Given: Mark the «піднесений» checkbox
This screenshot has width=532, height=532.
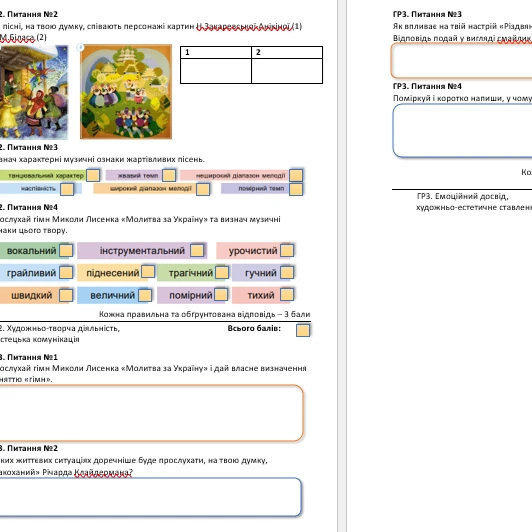Looking at the screenshot, I should 148,271.
